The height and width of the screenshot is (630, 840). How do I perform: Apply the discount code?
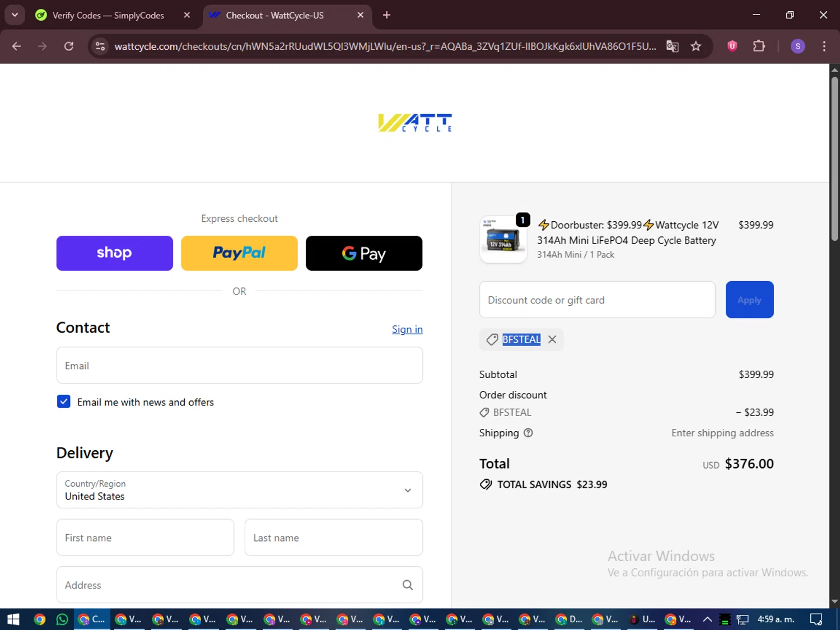749,300
